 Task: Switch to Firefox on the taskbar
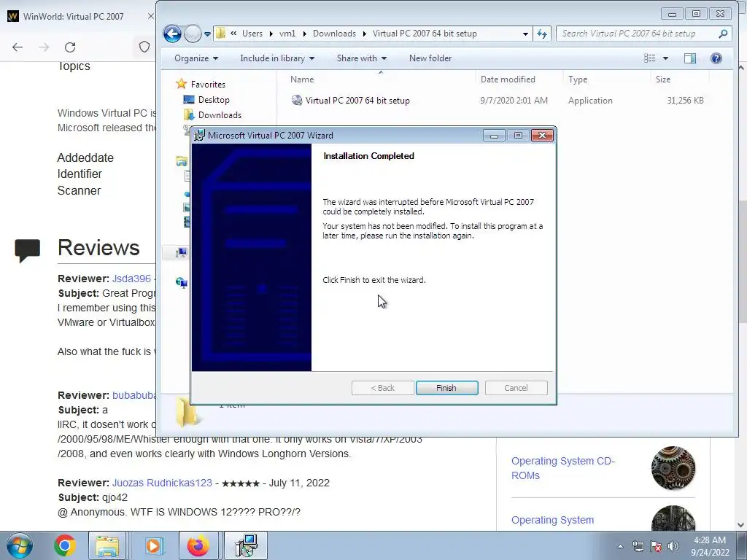(x=198, y=545)
